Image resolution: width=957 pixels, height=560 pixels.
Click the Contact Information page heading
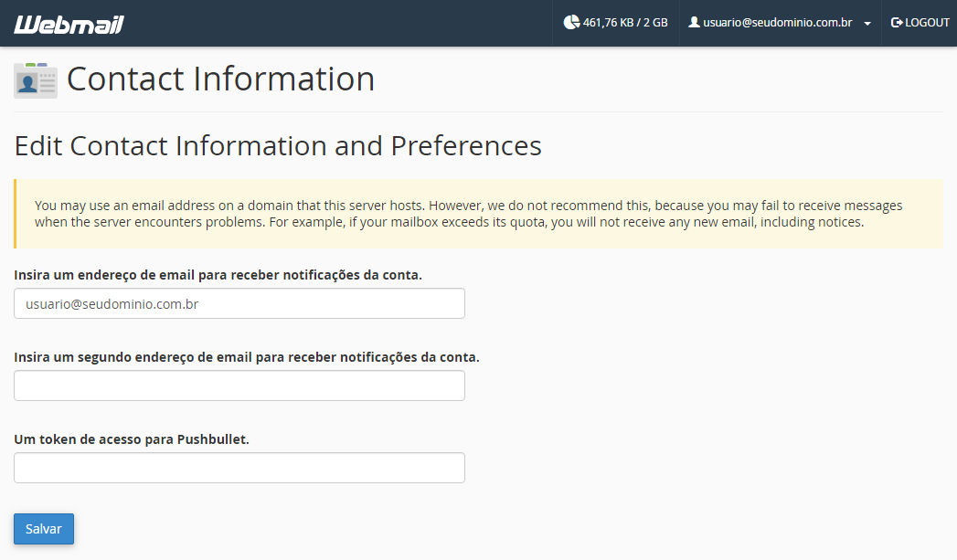click(220, 79)
